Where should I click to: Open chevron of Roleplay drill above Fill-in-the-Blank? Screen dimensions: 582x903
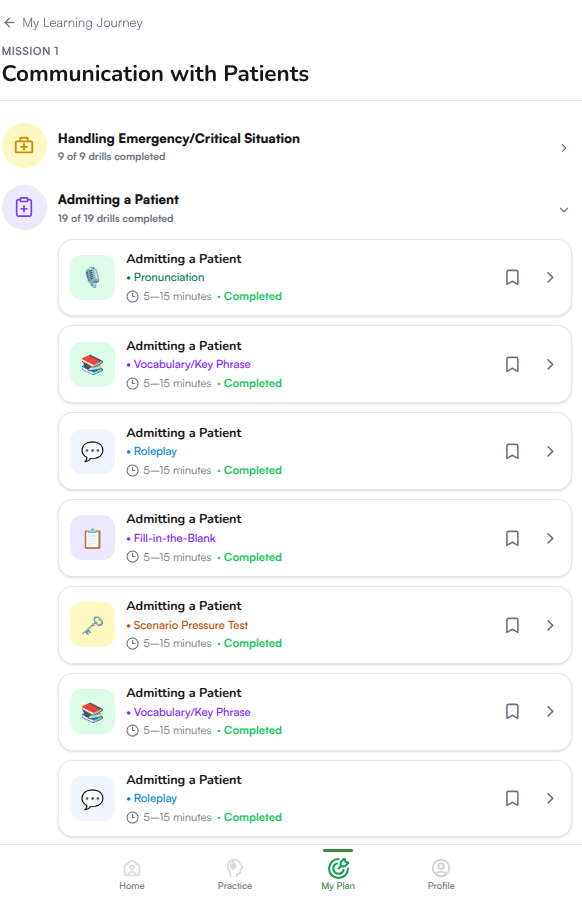550,452
